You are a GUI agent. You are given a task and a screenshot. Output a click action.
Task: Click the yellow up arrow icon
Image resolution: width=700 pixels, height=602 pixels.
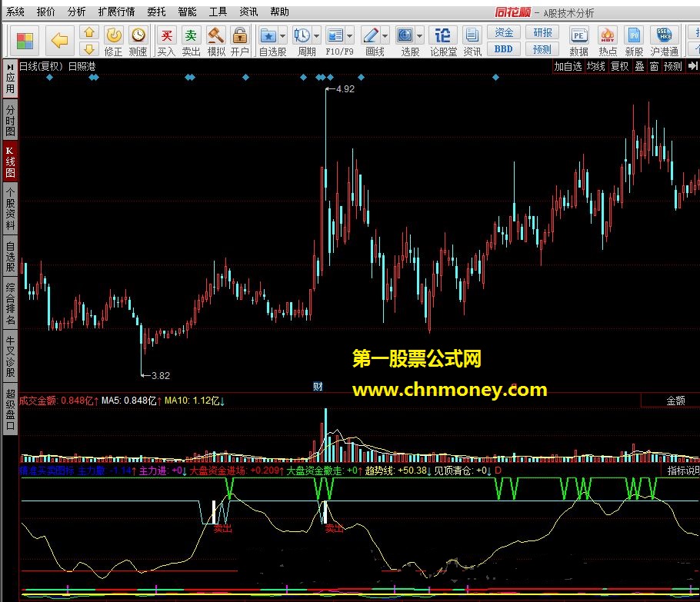point(89,32)
